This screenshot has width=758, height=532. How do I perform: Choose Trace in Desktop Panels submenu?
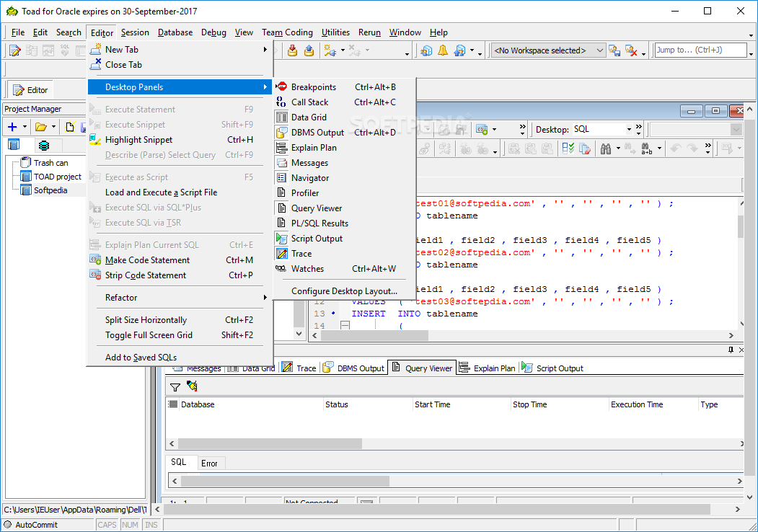click(x=344, y=254)
